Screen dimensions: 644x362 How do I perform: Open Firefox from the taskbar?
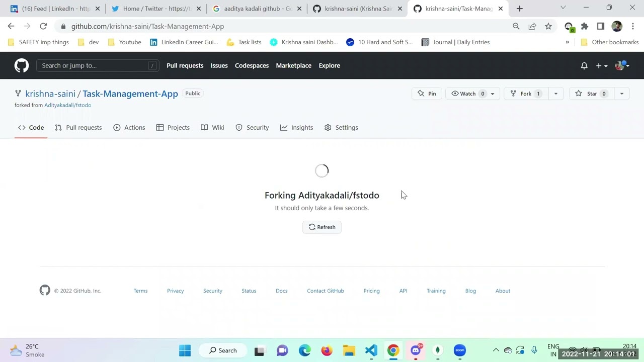click(327, 350)
